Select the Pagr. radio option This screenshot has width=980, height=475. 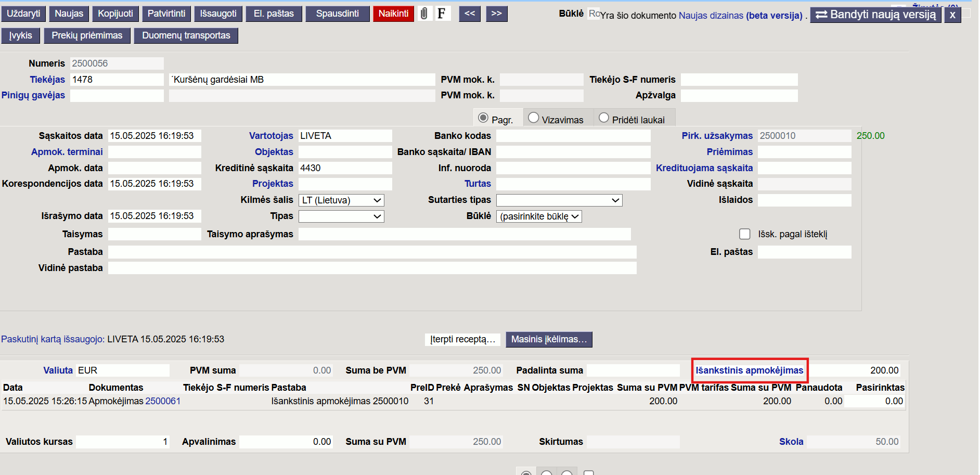click(483, 118)
